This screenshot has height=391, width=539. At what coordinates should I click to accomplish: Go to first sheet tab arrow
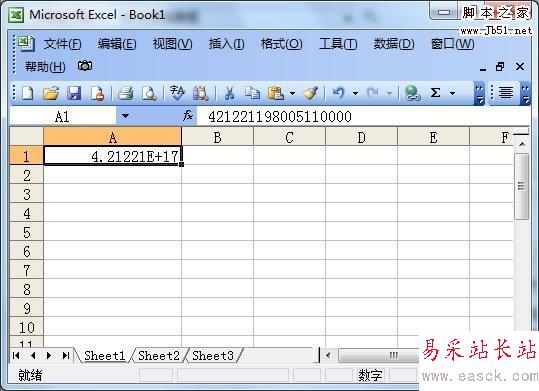tap(16, 355)
